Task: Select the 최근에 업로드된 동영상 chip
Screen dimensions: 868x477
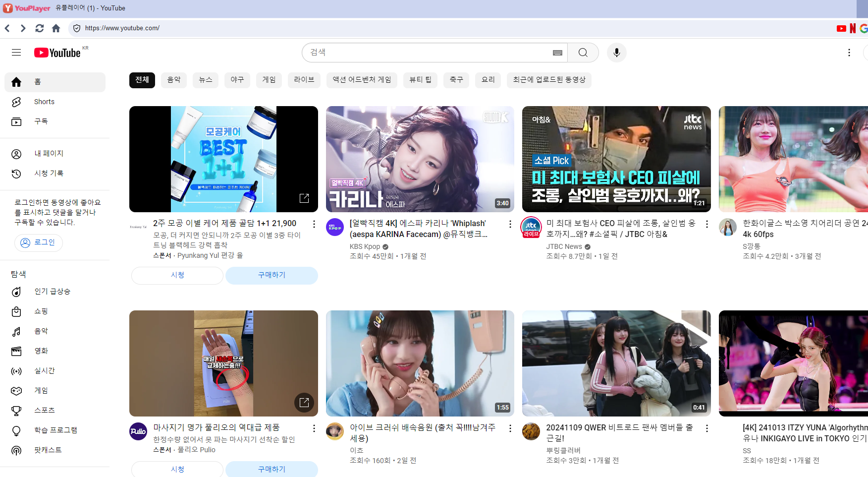Action: pyautogui.click(x=549, y=80)
